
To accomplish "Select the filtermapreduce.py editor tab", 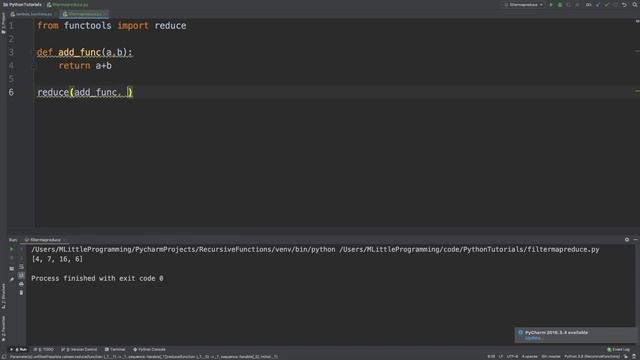I will point(83,14).
